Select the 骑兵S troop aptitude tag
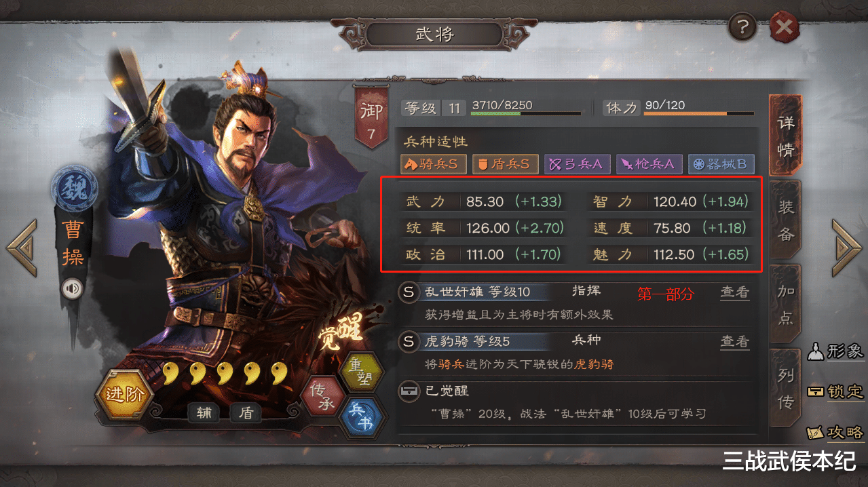The width and height of the screenshot is (868, 487). pos(434,163)
